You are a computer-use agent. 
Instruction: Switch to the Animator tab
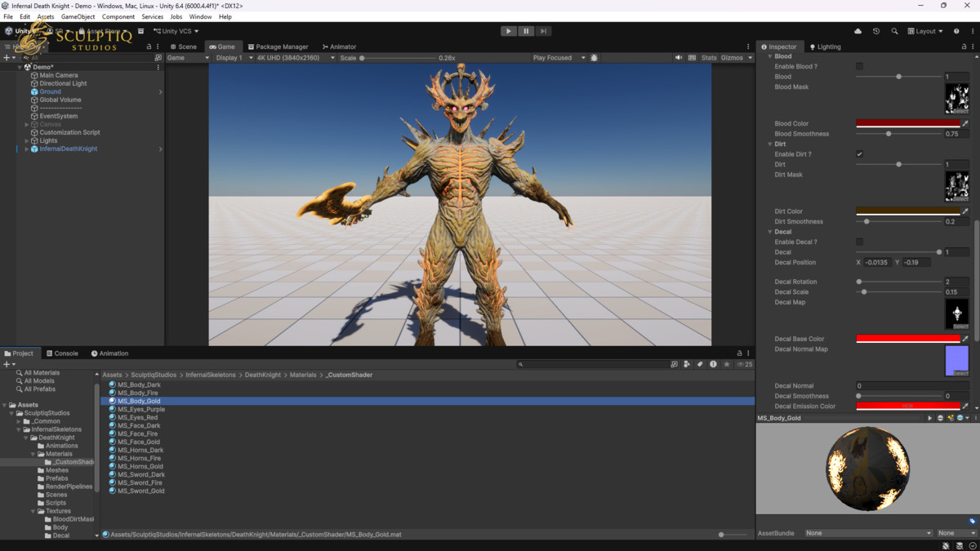[339, 47]
